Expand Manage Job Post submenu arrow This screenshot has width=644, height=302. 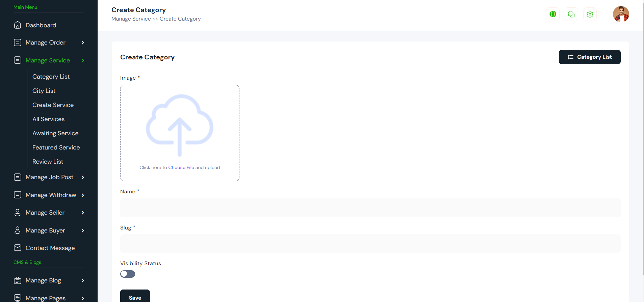click(83, 177)
